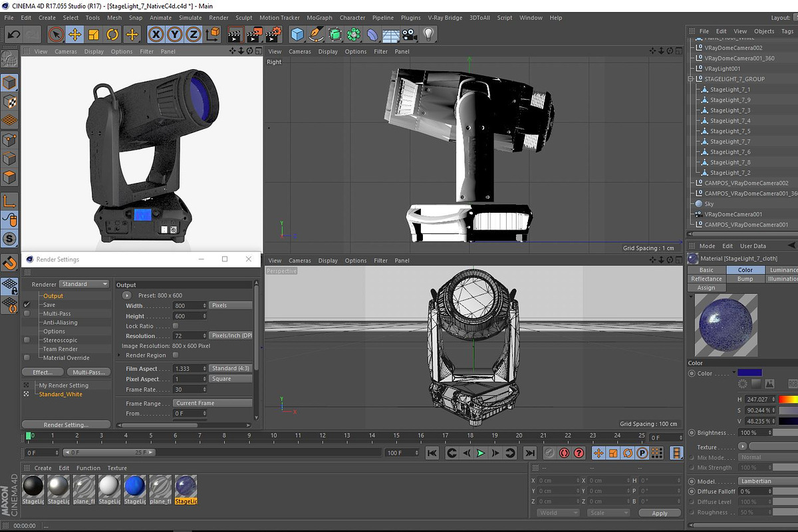
Task: Open the Pixel Aspect Square dropdown
Action: click(231, 379)
